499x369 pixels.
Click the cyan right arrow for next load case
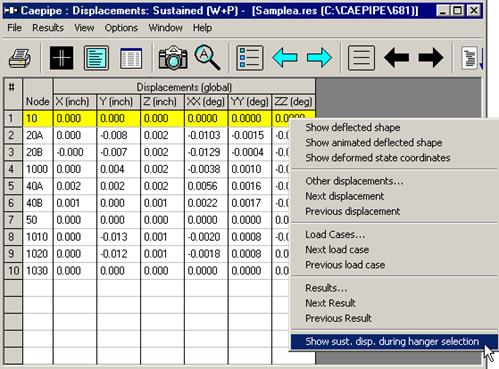pos(319,58)
